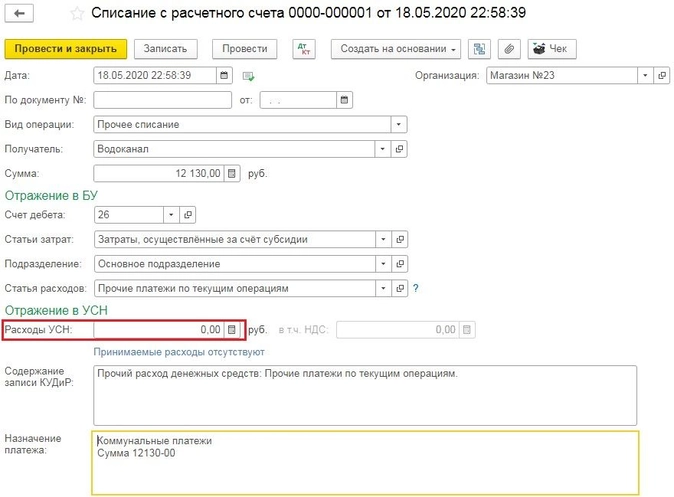Click the Расходы УСН amount field
This screenshot has height=497, width=674.
point(159,330)
